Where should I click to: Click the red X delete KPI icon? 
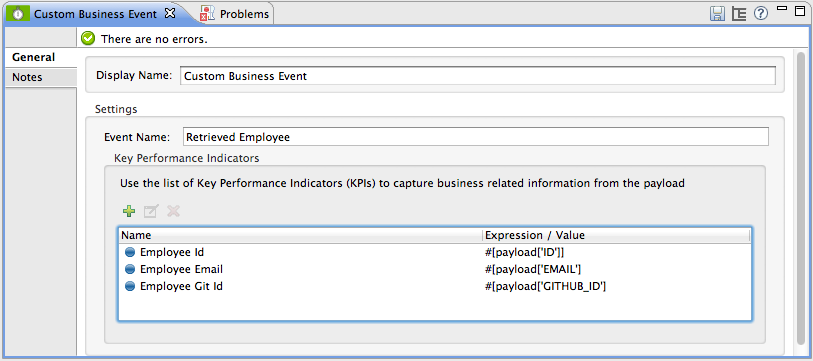[x=173, y=211]
